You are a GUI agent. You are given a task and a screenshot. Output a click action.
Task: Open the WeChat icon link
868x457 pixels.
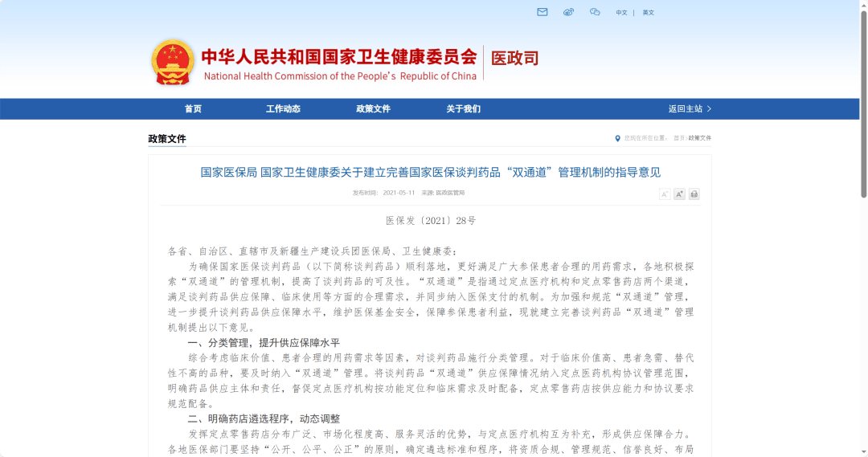(595, 12)
